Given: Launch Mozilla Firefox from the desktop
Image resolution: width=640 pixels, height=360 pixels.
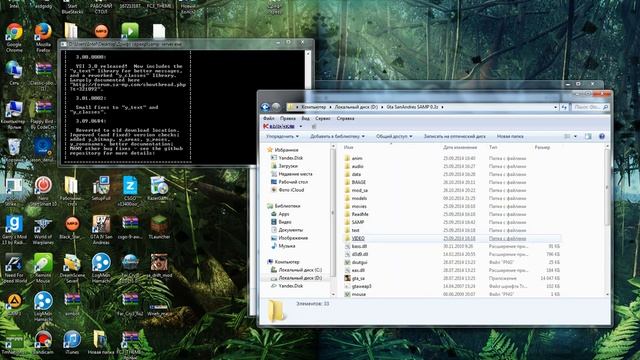Looking at the screenshot, I should [43, 37].
